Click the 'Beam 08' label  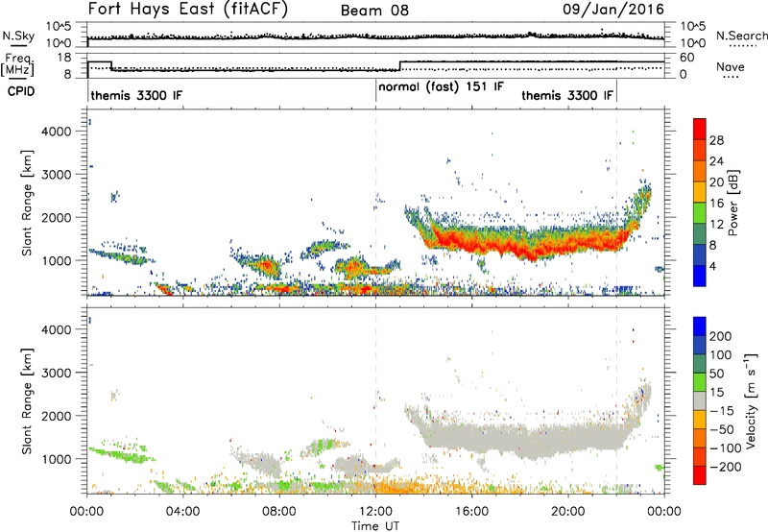pos(374,11)
